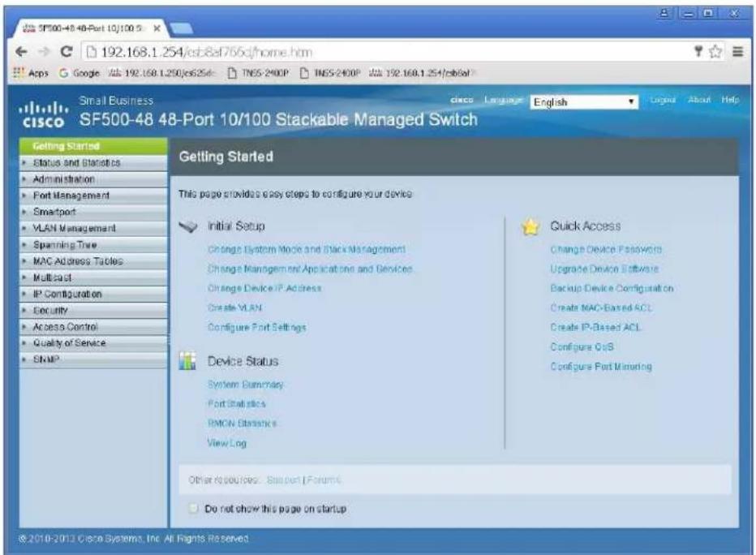Viewport: 756px width, 555px height.
Task: Open the View Log link
Action: click(x=226, y=443)
